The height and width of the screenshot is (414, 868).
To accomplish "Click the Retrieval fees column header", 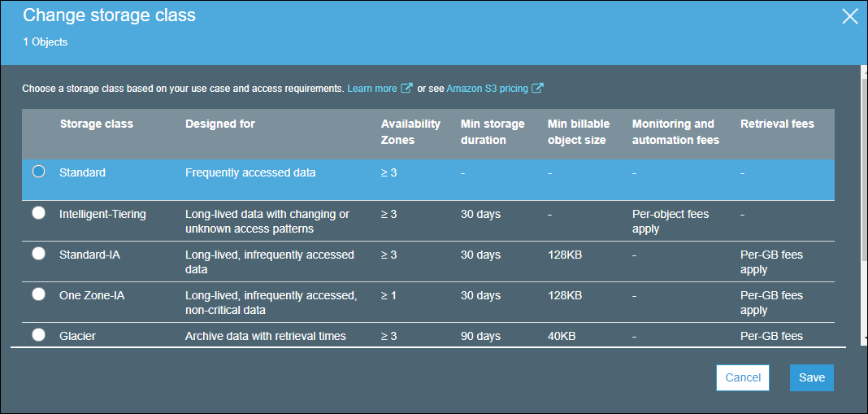I will (x=777, y=124).
